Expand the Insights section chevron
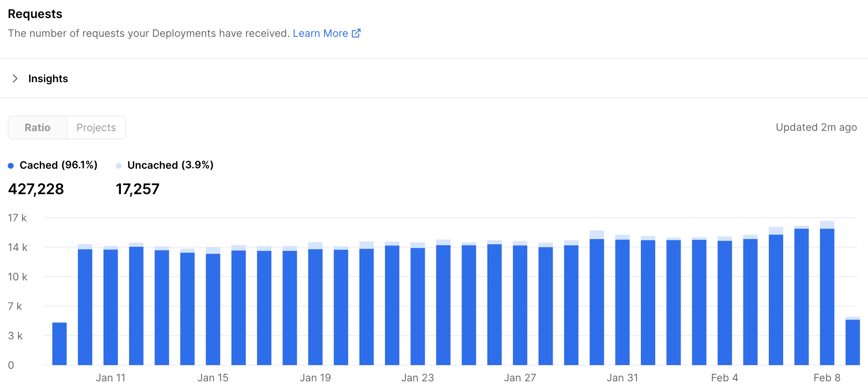 pos(15,78)
